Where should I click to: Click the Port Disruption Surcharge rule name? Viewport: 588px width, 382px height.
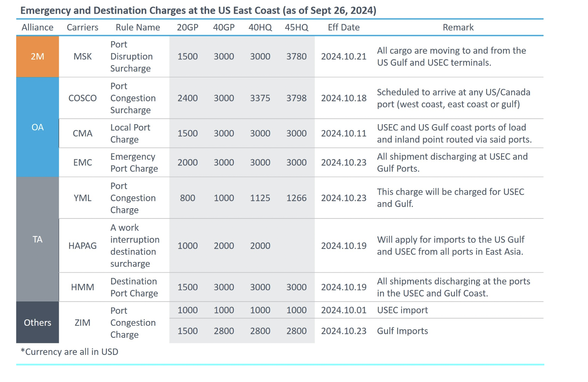click(131, 57)
